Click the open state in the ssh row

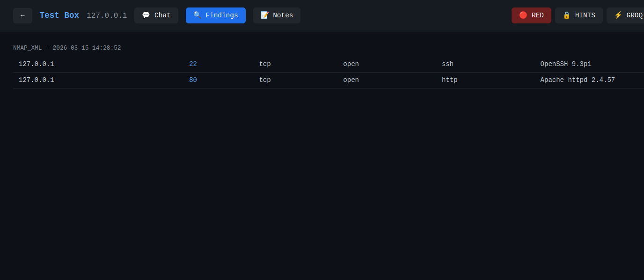click(351, 64)
